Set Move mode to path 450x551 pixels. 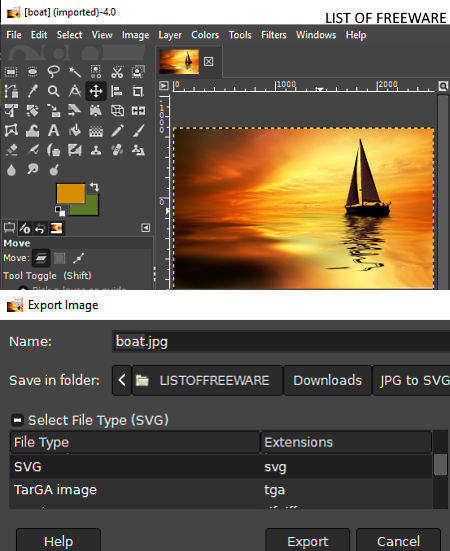click(78, 258)
